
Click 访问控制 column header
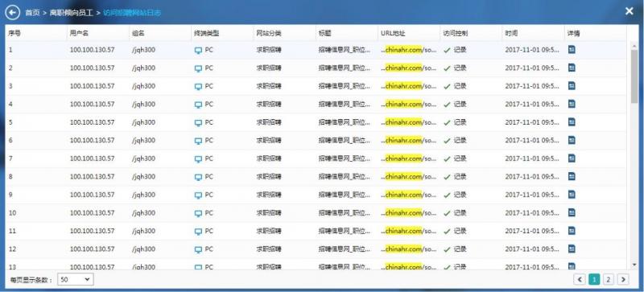[456, 33]
